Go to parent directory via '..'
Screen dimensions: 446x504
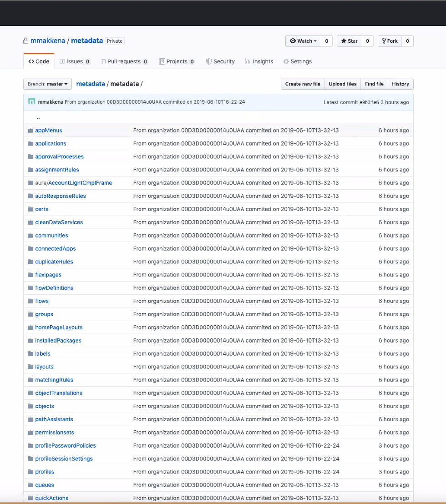(38, 118)
